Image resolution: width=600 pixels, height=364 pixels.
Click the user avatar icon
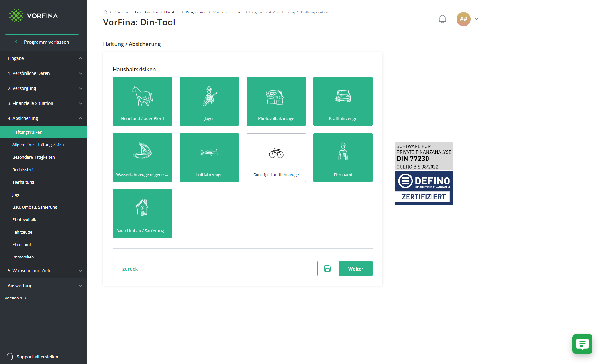(x=463, y=19)
